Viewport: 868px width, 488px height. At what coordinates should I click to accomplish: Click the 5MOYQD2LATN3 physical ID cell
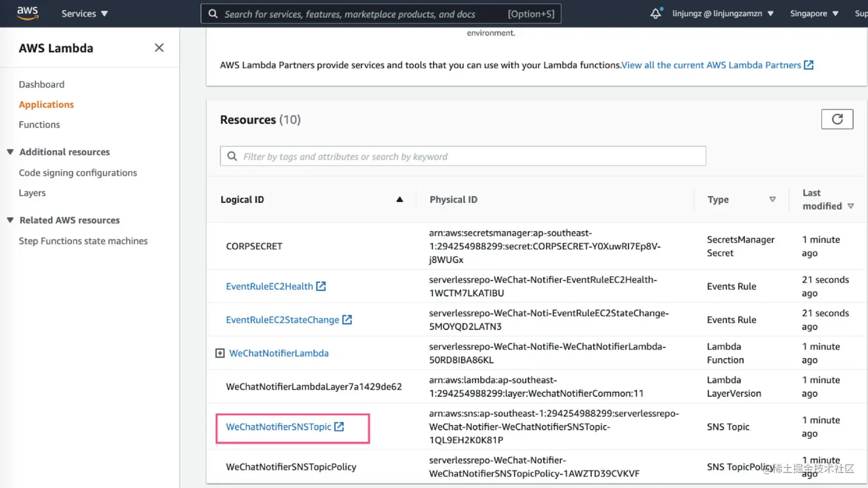tap(549, 320)
